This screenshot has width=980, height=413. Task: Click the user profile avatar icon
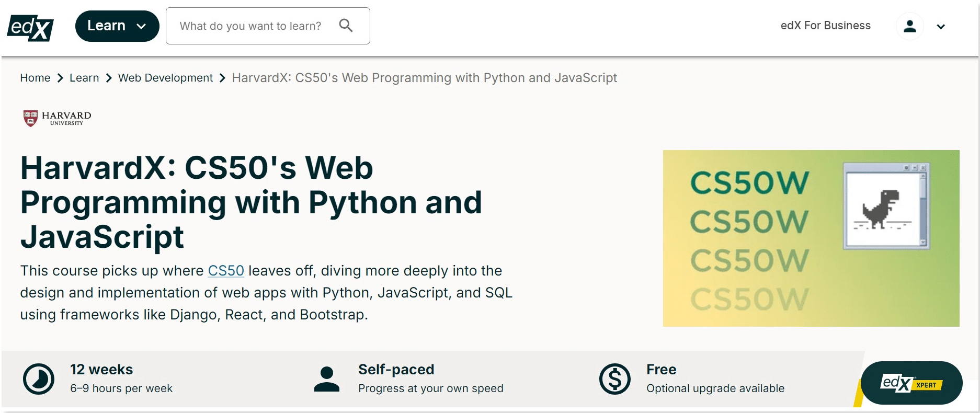pos(910,26)
